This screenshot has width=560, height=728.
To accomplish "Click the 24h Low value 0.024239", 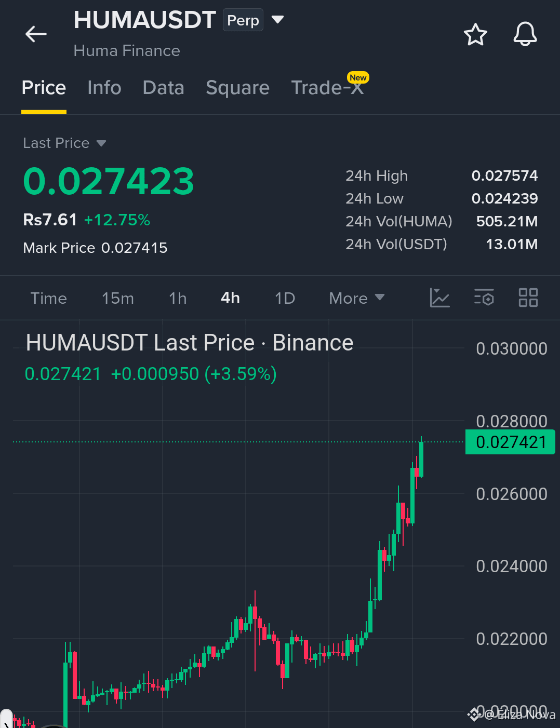I will point(504,198).
